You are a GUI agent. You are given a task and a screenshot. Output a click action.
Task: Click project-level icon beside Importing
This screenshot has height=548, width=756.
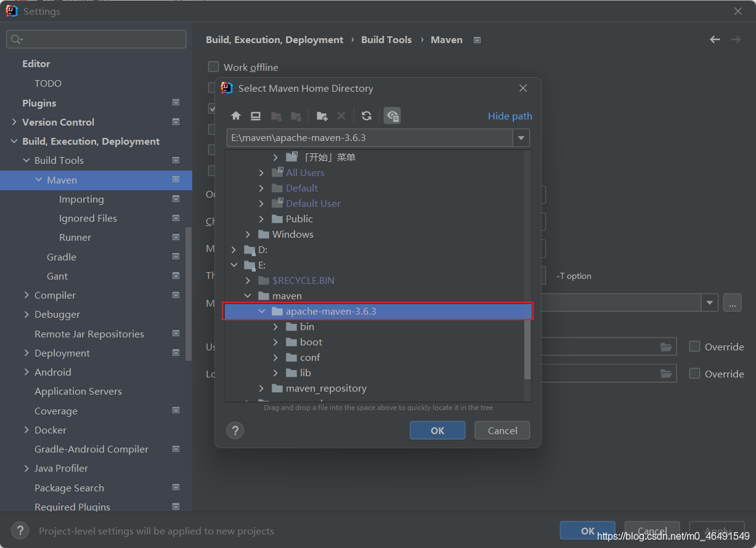point(176,199)
